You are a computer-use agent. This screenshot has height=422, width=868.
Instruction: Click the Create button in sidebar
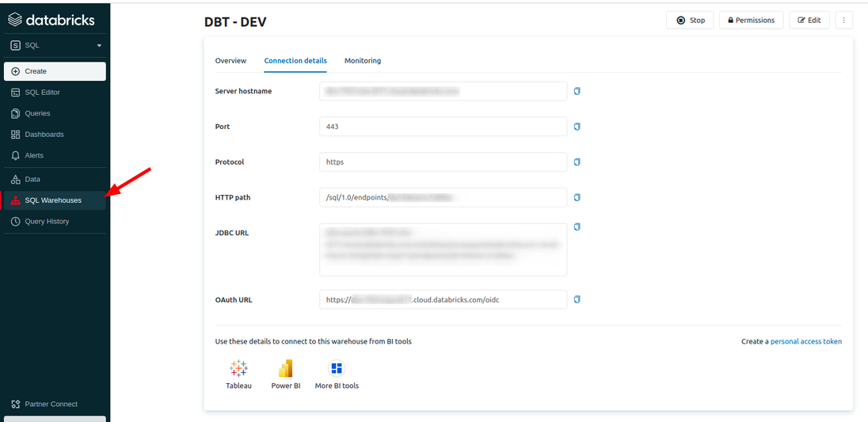point(55,71)
